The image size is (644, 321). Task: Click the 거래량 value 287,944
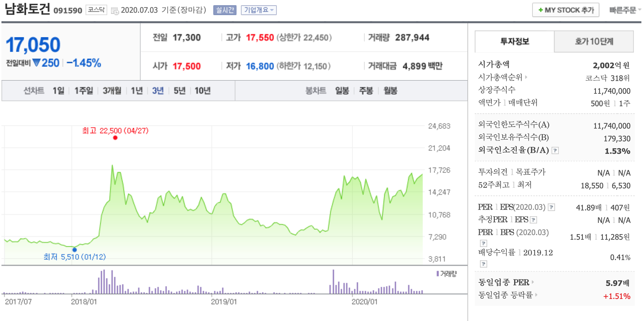tap(412, 38)
